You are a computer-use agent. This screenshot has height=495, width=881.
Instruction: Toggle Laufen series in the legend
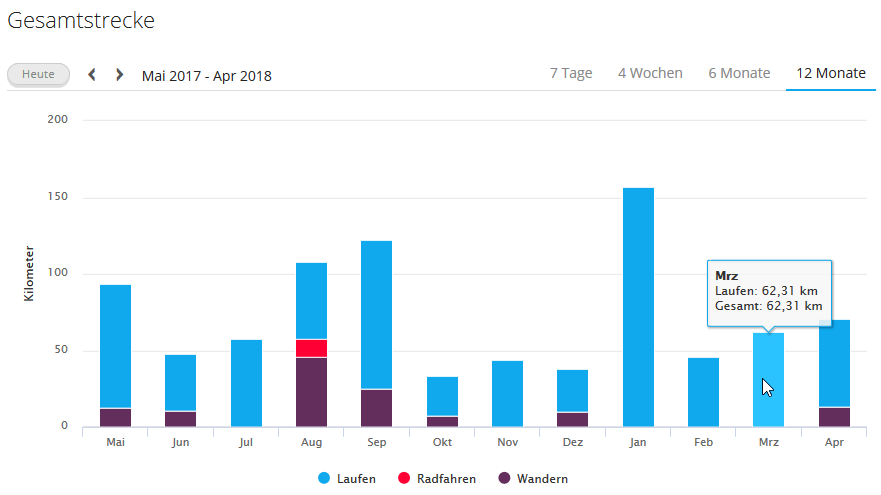pos(356,479)
